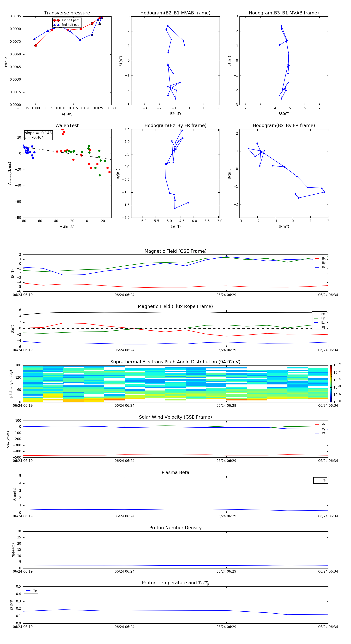Click 'Magnetic Field (Flux Rope Frame)' title

click(x=175, y=307)
